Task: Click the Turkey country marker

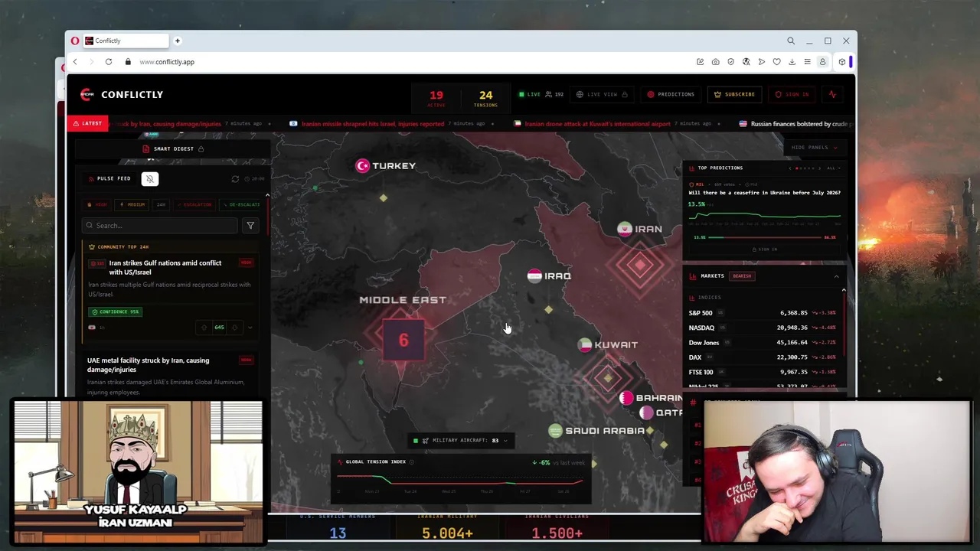Action: pyautogui.click(x=386, y=165)
